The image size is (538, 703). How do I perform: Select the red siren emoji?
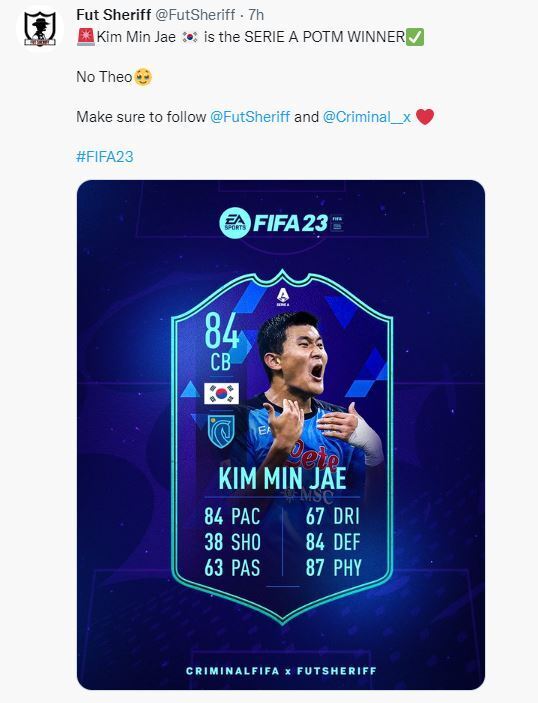(86, 37)
